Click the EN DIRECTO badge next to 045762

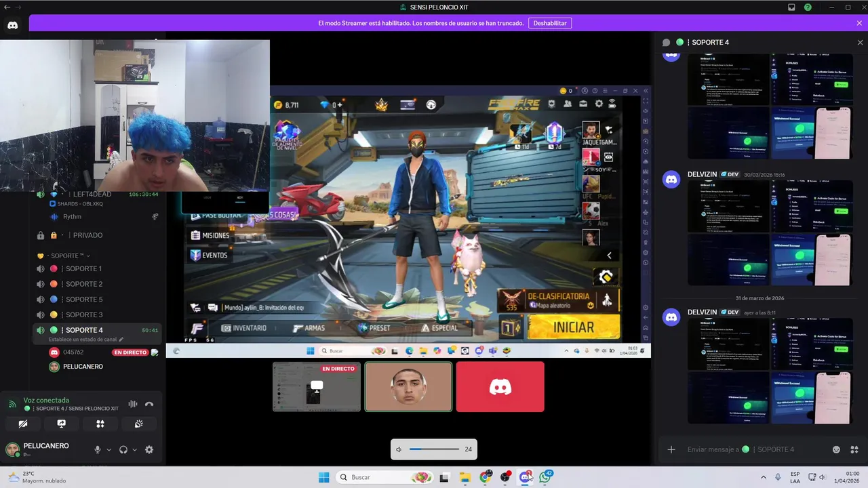pyautogui.click(x=130, y=352)
